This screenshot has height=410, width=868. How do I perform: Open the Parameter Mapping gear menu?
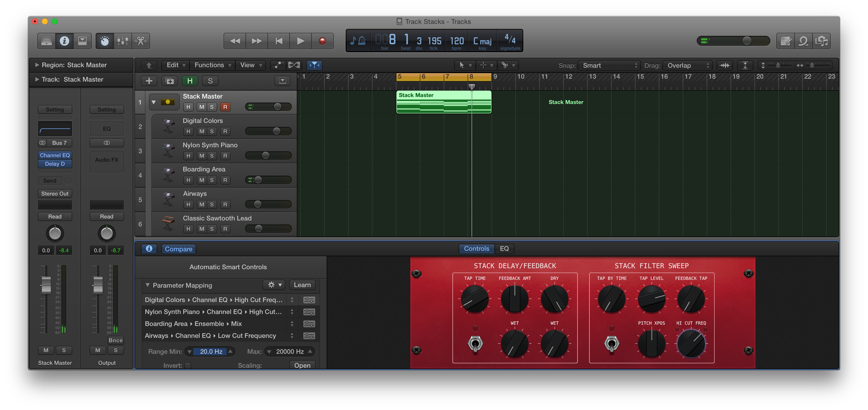(x=274, y=285)
